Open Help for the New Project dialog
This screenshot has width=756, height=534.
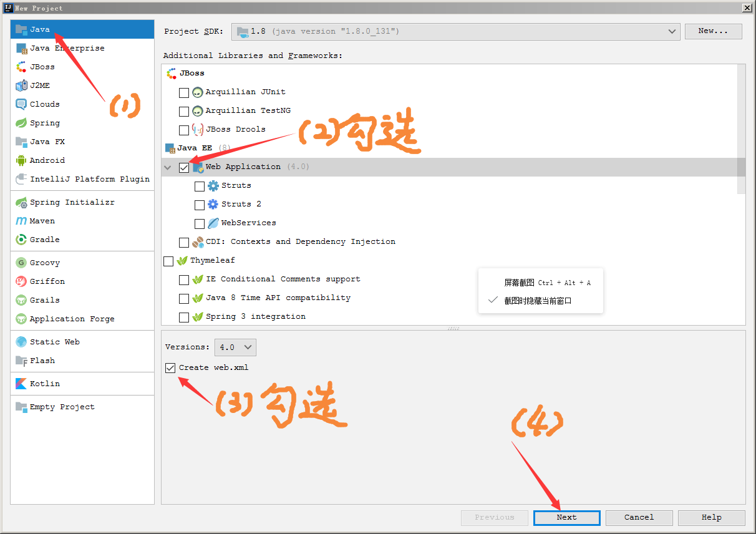[x=712, y=518]
